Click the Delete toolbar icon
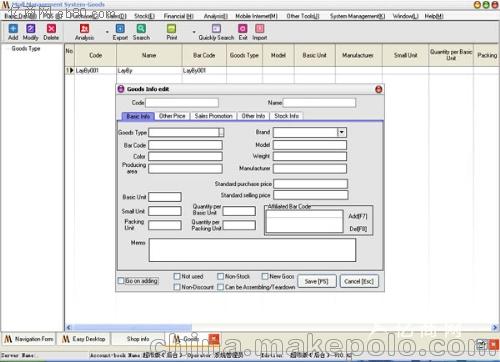 (x=51, y=32)
